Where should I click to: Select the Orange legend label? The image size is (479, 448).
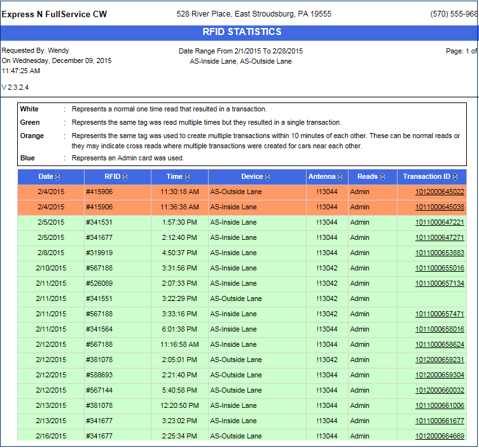coord(32,136)
